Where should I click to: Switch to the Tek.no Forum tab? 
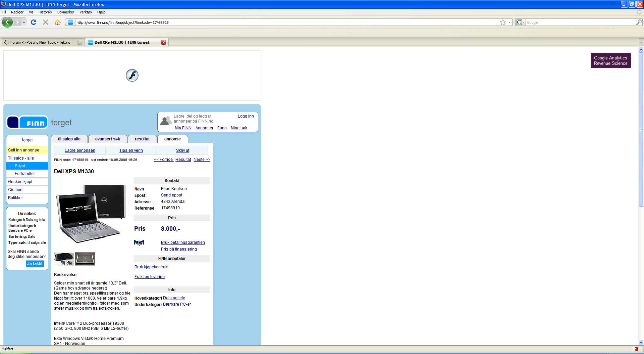[40, 42]
